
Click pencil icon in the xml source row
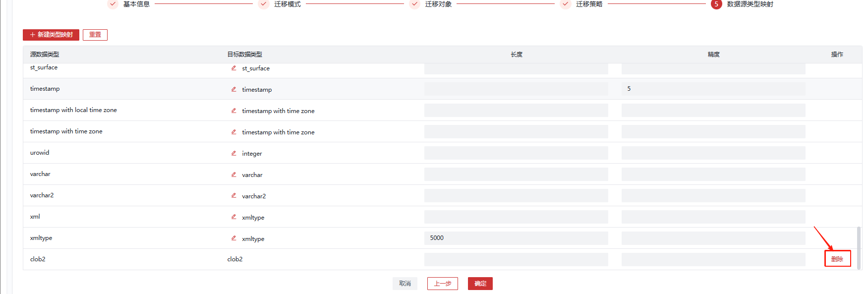pyautogui.click(x=233, y=217)
